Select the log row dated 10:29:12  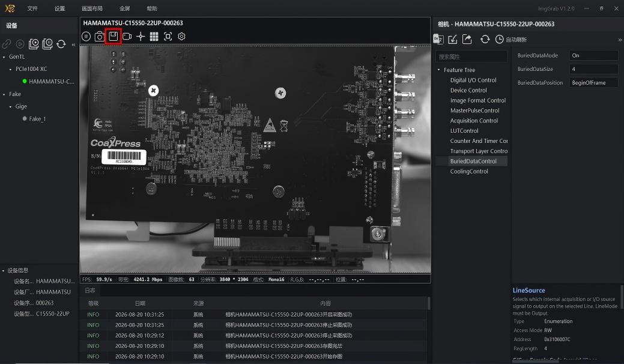(254, 335)
